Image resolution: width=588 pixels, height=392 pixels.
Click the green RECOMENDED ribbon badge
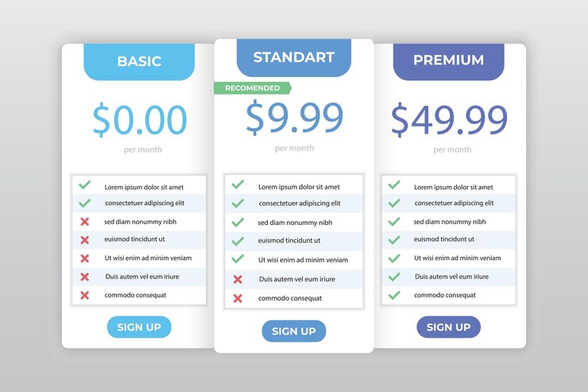point(253,88)
